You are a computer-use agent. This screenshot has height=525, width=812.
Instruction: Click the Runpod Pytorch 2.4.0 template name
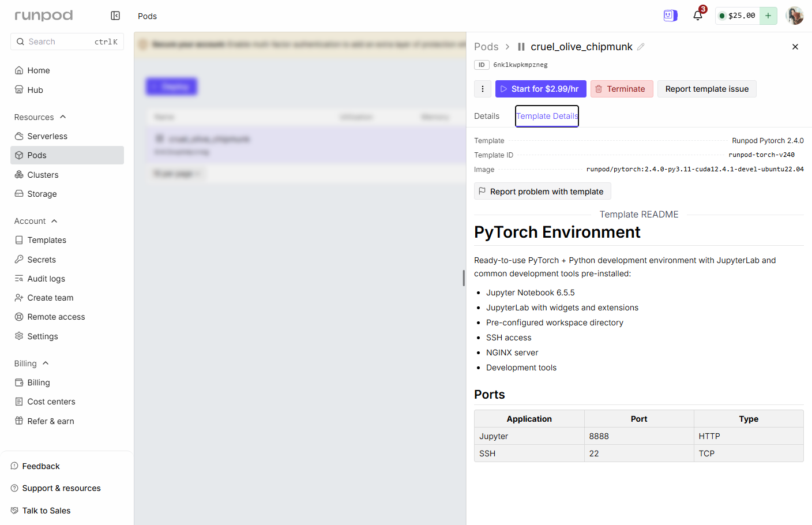tap(768, 141)
